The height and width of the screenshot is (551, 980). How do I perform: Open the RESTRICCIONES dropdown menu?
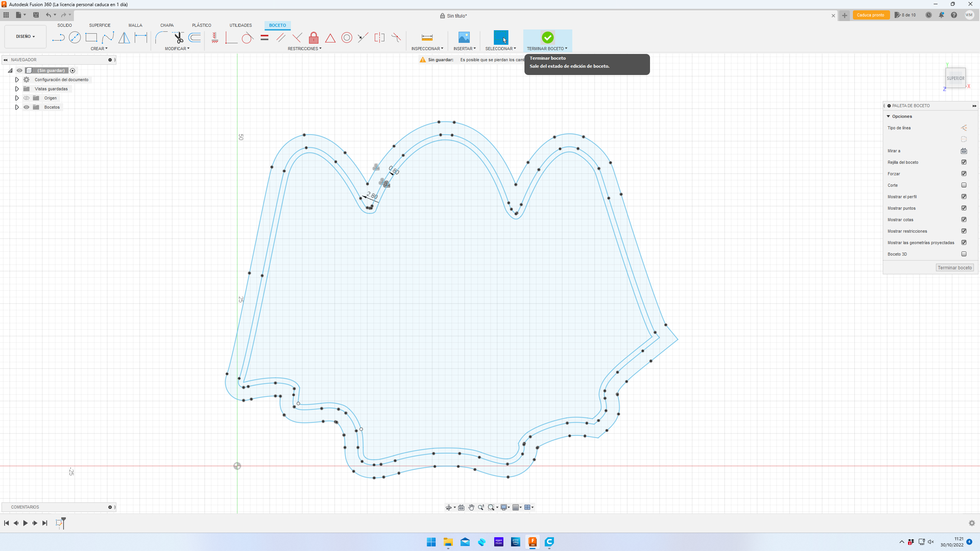point(304,49)
